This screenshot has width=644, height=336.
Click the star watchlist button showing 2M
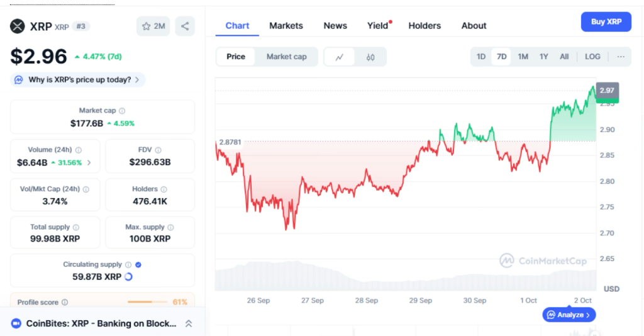(x=153, y=26)
